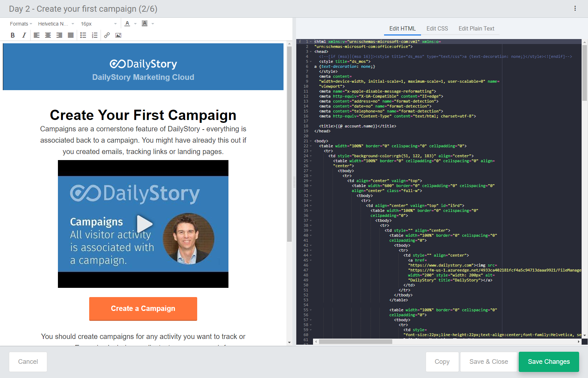Apply background highlight color
The width and height of the screenshot is (588, 378).
pos(145,23)
